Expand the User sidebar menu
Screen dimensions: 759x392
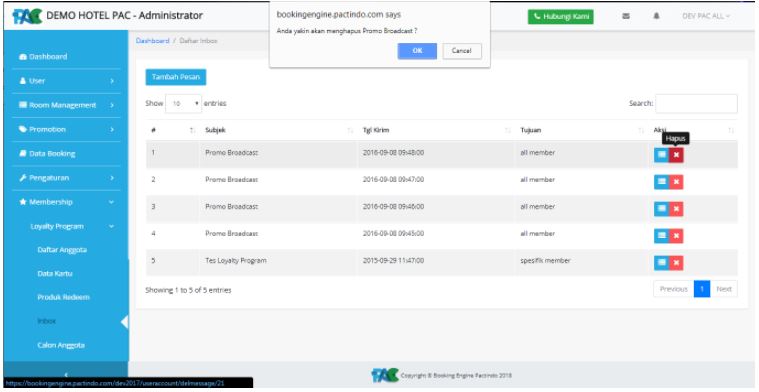coord(65,81)
